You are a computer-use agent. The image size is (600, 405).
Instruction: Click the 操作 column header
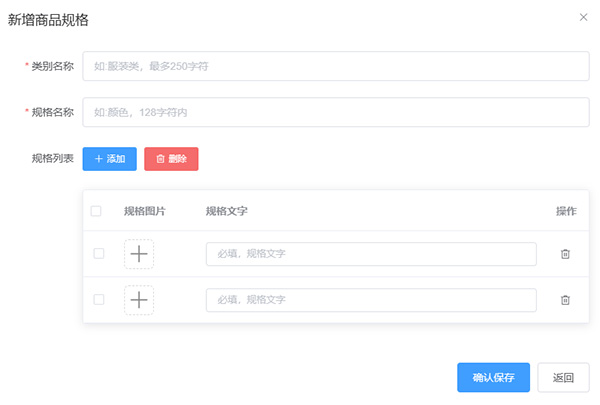pyautogui.click(x=566, y=211)
